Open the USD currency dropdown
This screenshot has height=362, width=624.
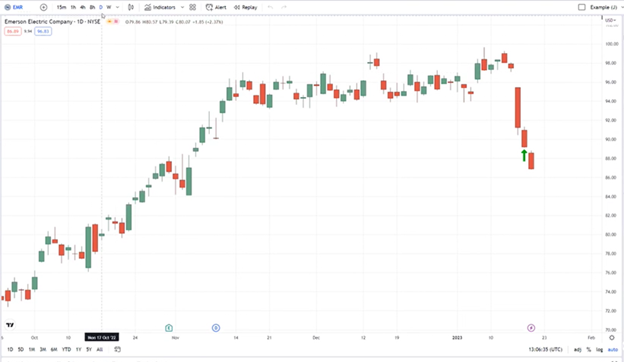(610, 20)
